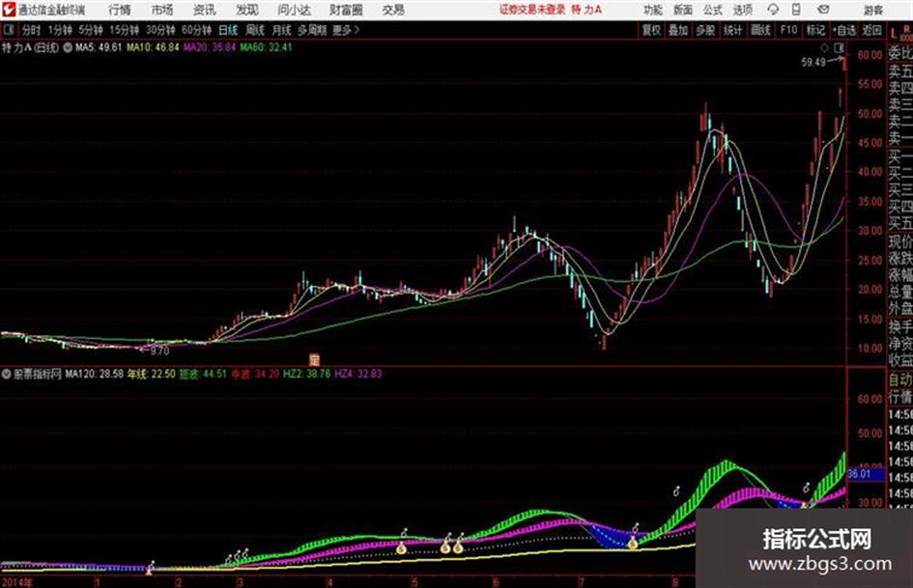The width and height of the screenshot is (913, 588).
Task: Click the MA60: 32.41 label
Action: click(266, 47)
